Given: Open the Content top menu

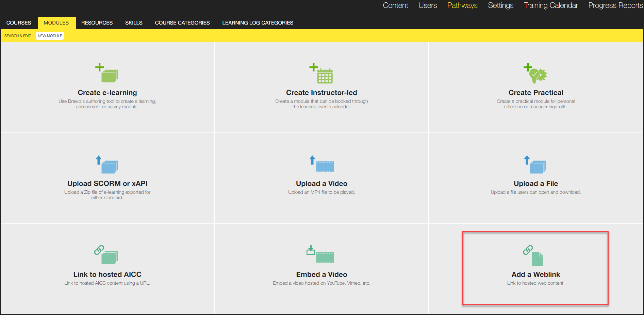Looking at the screenshot, I should [x=395, y=5].
